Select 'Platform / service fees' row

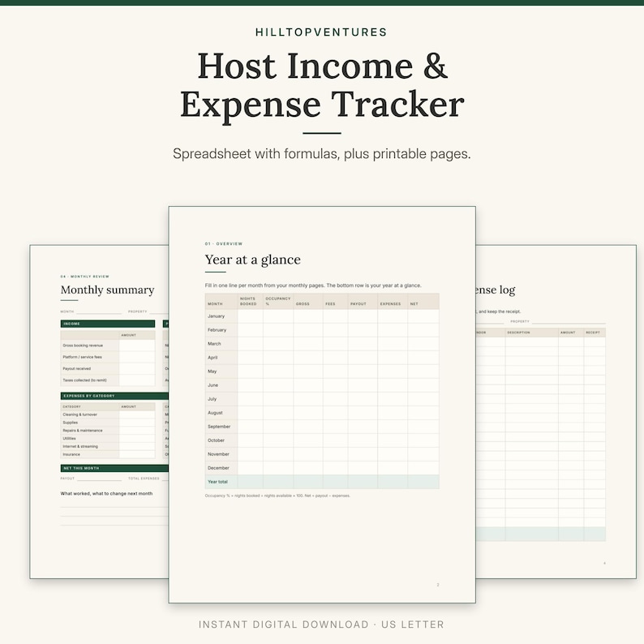tap(108, 357)
